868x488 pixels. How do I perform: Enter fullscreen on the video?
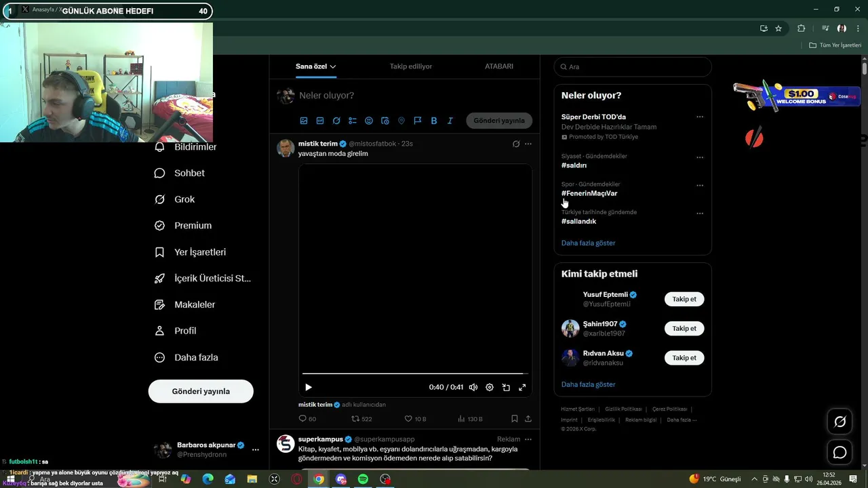click(522, 387)
